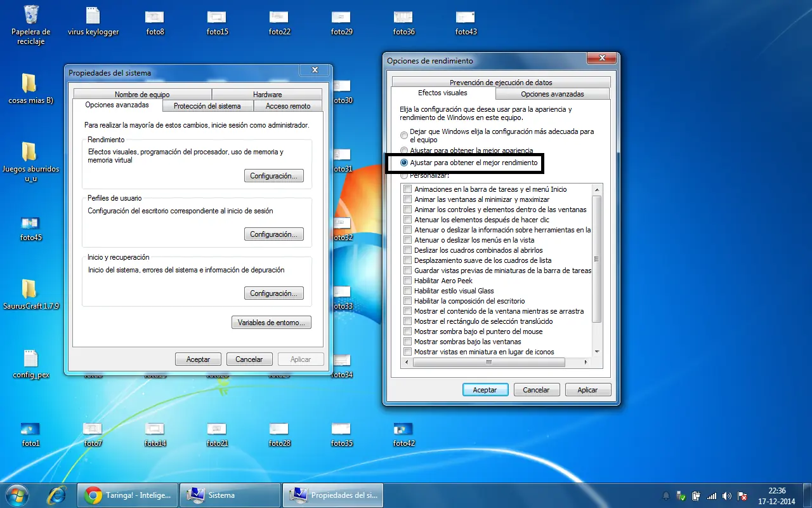This screenshot has height=508, width=812.
Task: Choose the Personalizar radio option
Action: point(404,175)
